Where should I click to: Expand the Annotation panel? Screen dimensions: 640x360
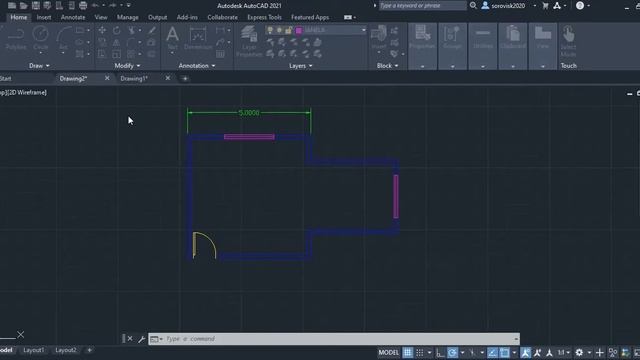tap(197, 65)
